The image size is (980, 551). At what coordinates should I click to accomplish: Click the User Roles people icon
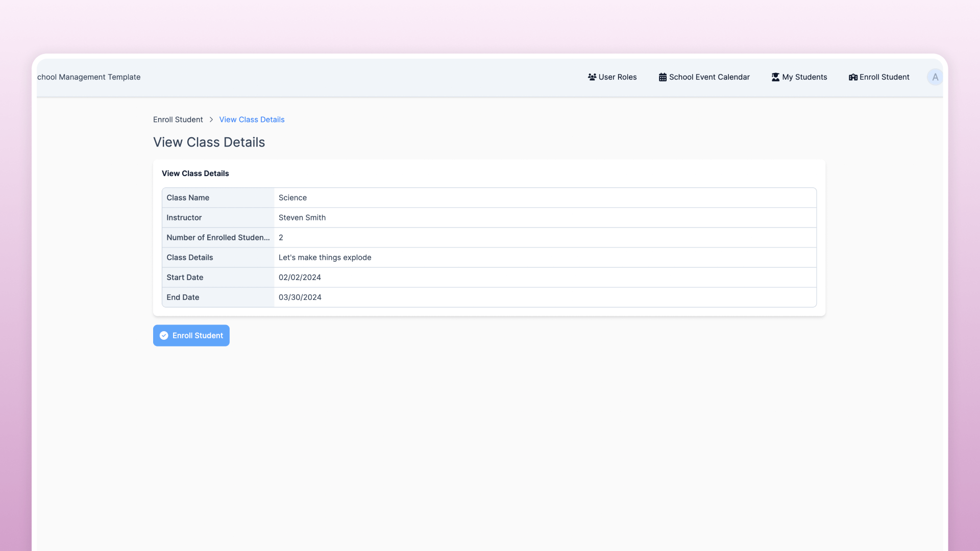click(x=592, y=77)
